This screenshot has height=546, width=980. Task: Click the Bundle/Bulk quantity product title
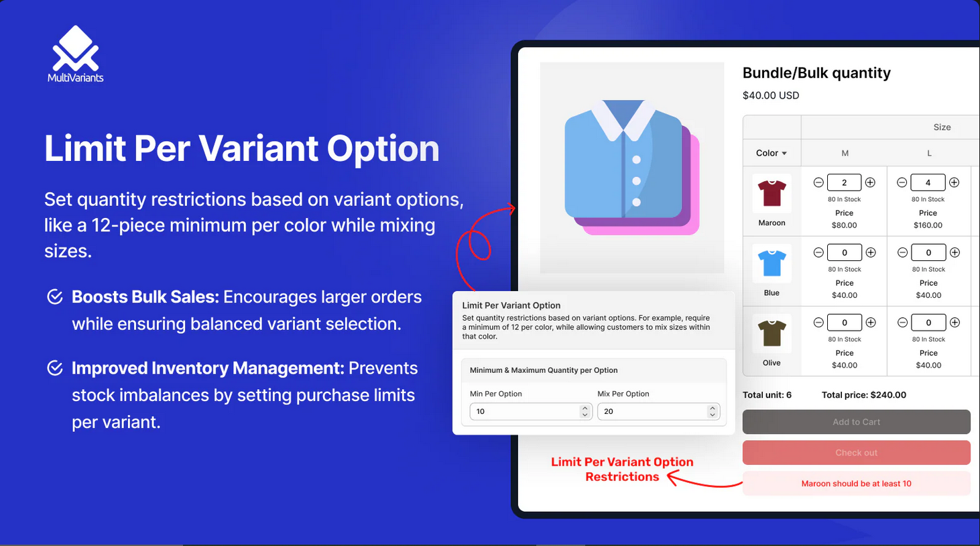(x=816, y=73)
